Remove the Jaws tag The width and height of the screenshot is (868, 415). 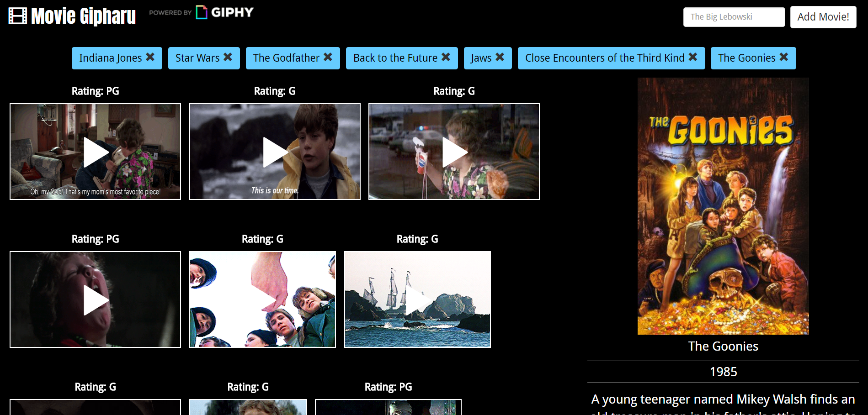500,57
